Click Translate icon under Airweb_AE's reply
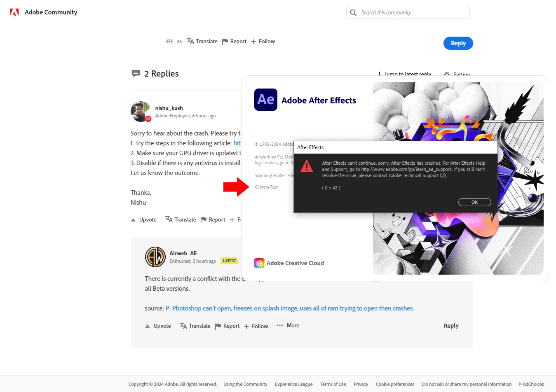This screenshot has height=392, width=556. [183, 325]
